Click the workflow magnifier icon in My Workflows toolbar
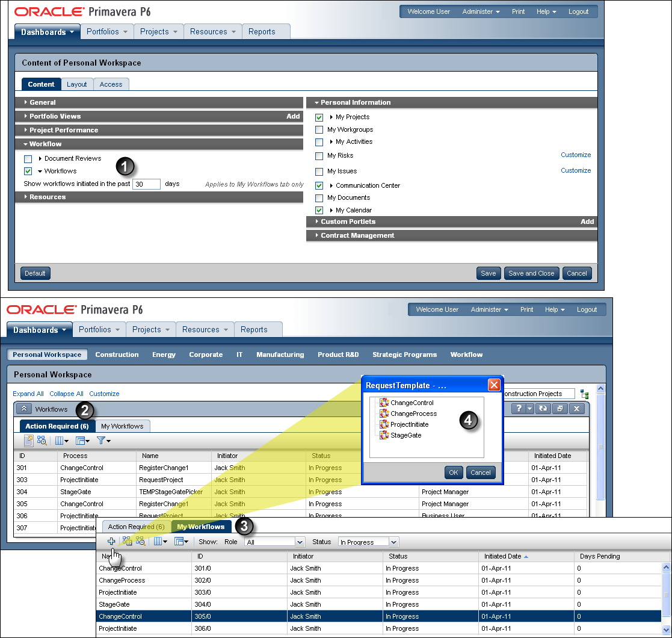Screen dimensions: 672x638 [141, 541]
